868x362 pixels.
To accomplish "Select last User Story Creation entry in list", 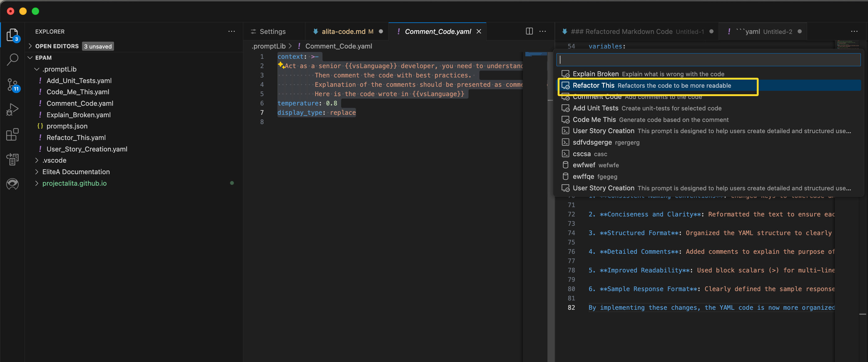I will 709,188.
